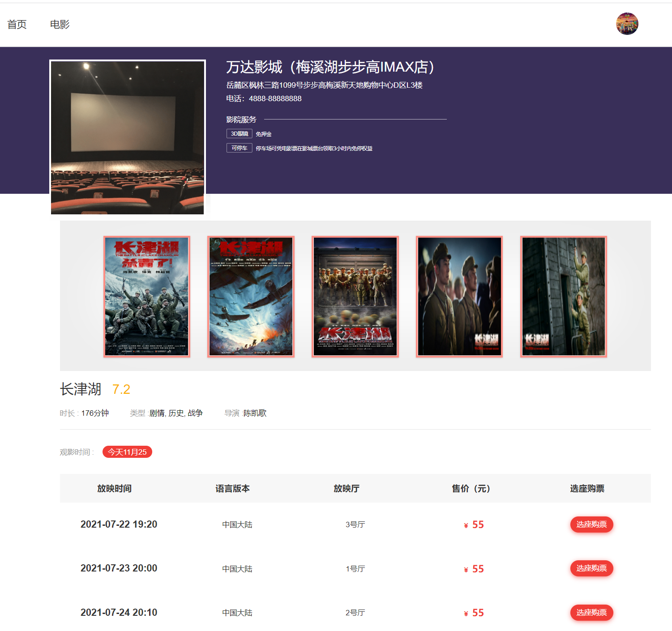This screenshot has width=672, height=631.
Task: Click the 3号厅 hall cell
Action: click(355, 525)
